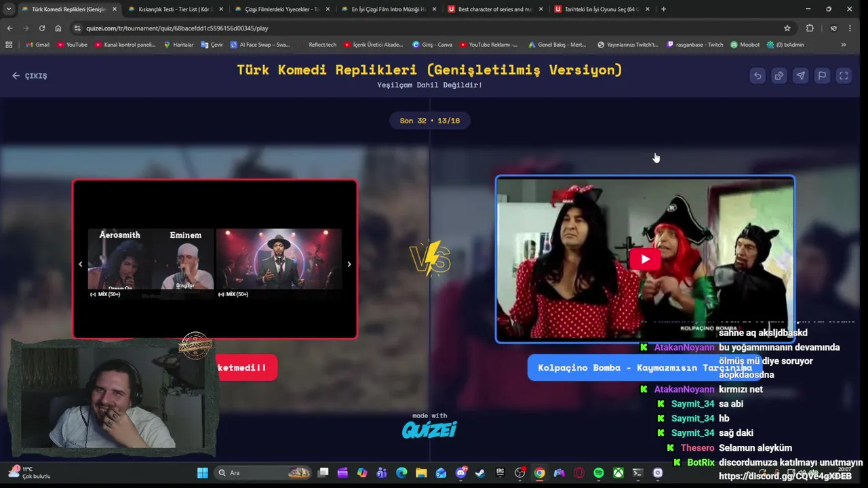Viewport: 868px width, 488px height.
Task: Bookmark this page with star icon
Action: click(x=787, y=28)
